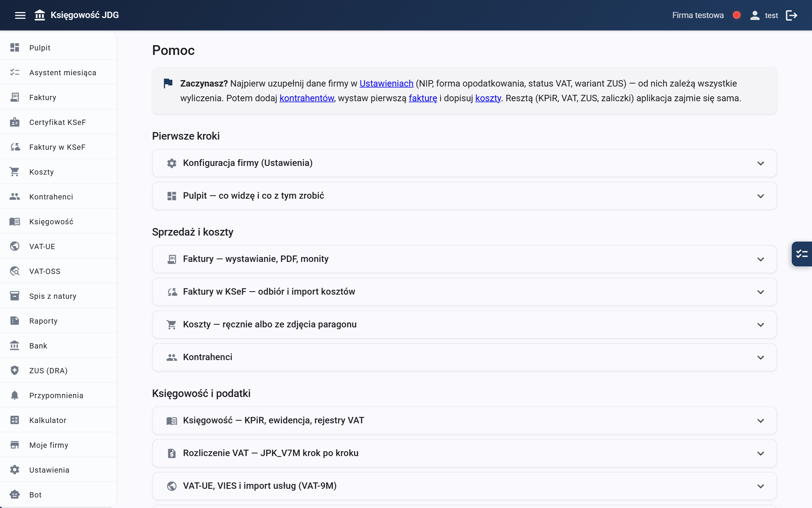812x508 pixels.
Task: Expand Kontrahenci help section chevron
Action: click(x=760, y=357)
